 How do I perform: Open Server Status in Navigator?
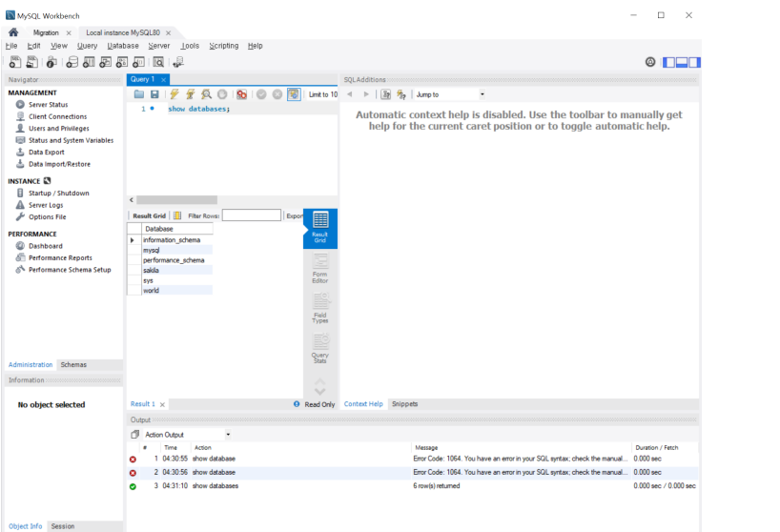point(48,105)
